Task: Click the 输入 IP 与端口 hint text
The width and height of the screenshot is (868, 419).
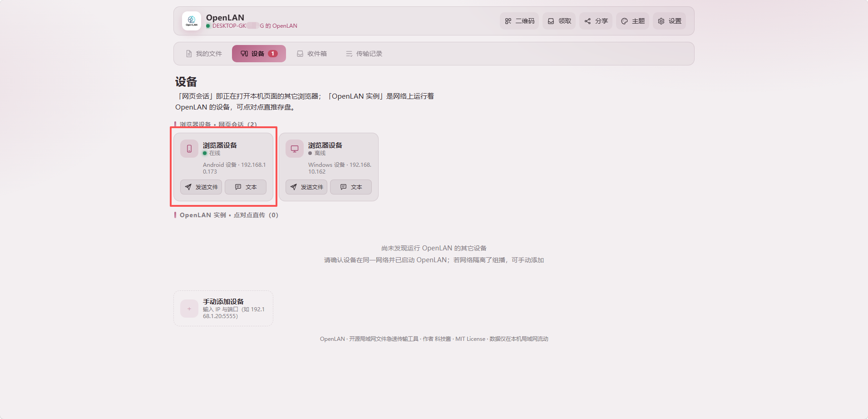Action: click(234, 313)
